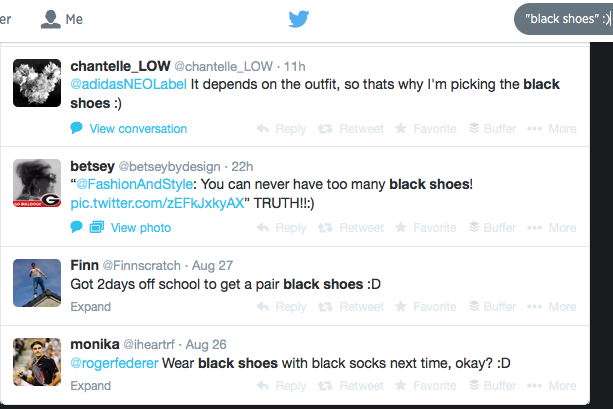
Task: Reply to chantelle_LOW's tweet
Action: (281, 128)
